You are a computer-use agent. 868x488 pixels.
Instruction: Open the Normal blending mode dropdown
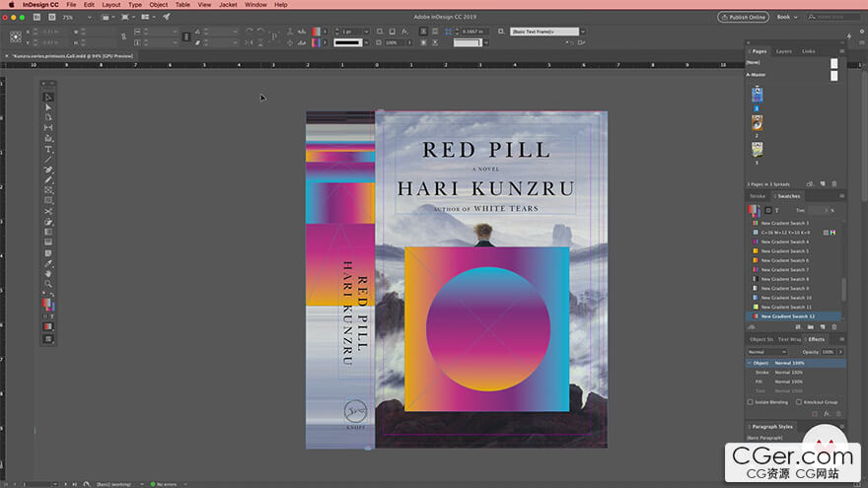click(x=767, y=352)
